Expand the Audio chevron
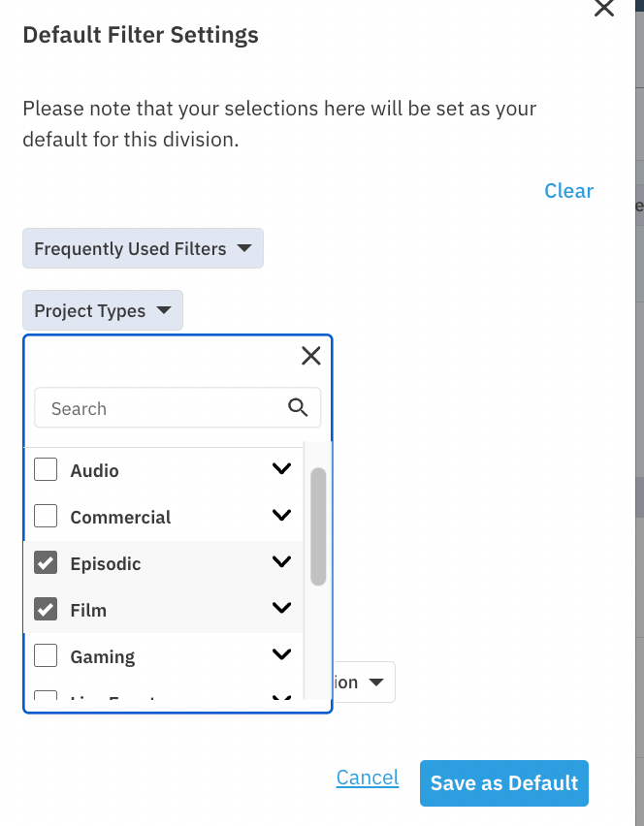The height and width of the screenshot is (826, 644). pos(281,468)
